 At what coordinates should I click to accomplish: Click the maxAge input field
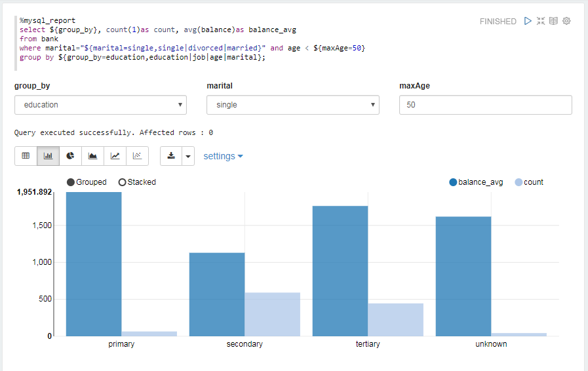click(x=485, y=105)
